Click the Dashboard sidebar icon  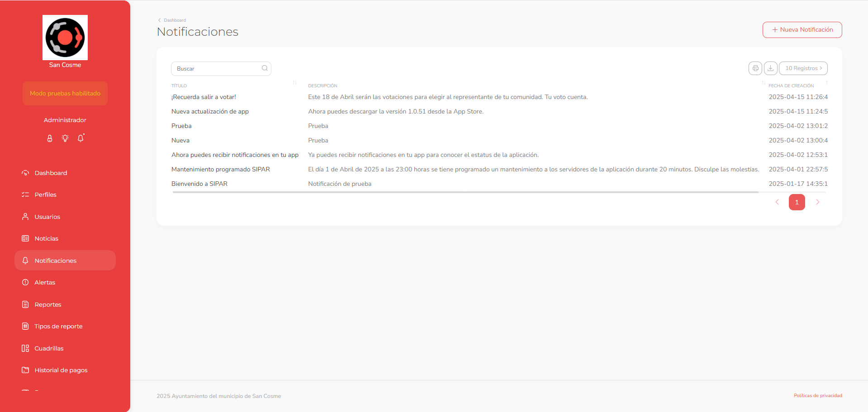(25, 173)
